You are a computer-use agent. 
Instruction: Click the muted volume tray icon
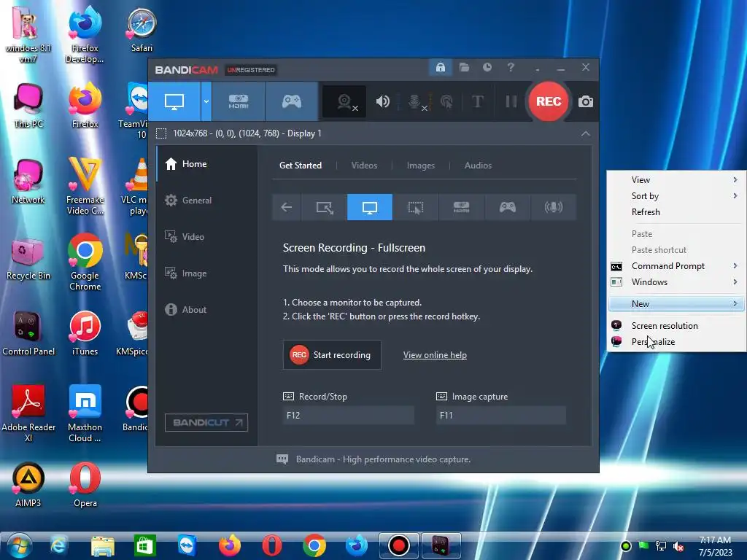tap(678, 546)
